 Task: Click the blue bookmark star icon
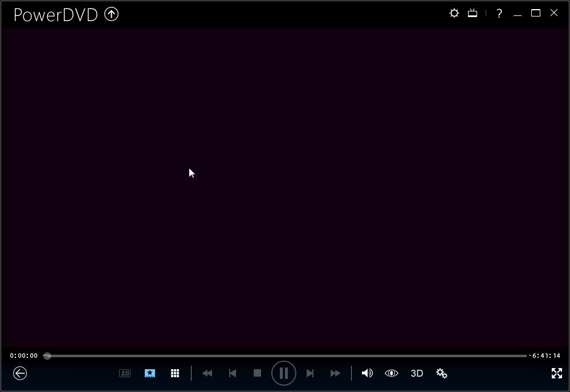(150, 373)
